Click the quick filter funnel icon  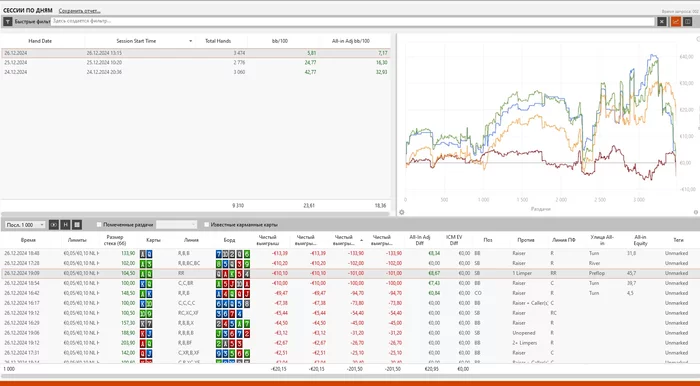click(x=8, y=21)
